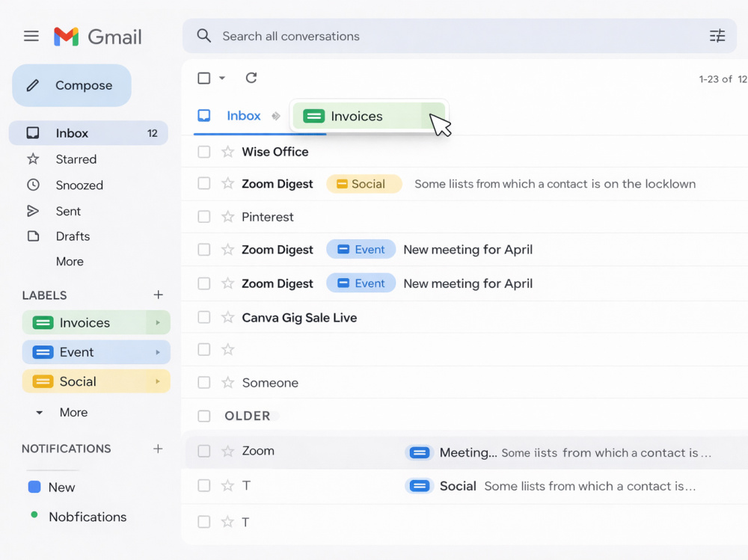Add a new label with plus icon
Image resolution: width=748 pixels, height=560 pixels.
pyautogui.click(x=159, y=295)
